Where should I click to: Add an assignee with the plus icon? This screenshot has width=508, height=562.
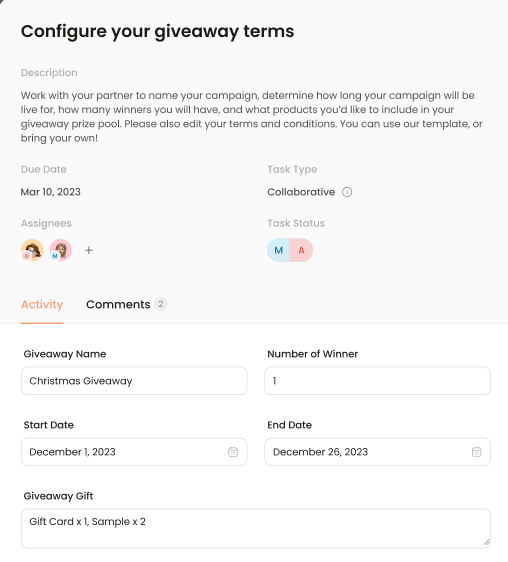coord(89,250)
